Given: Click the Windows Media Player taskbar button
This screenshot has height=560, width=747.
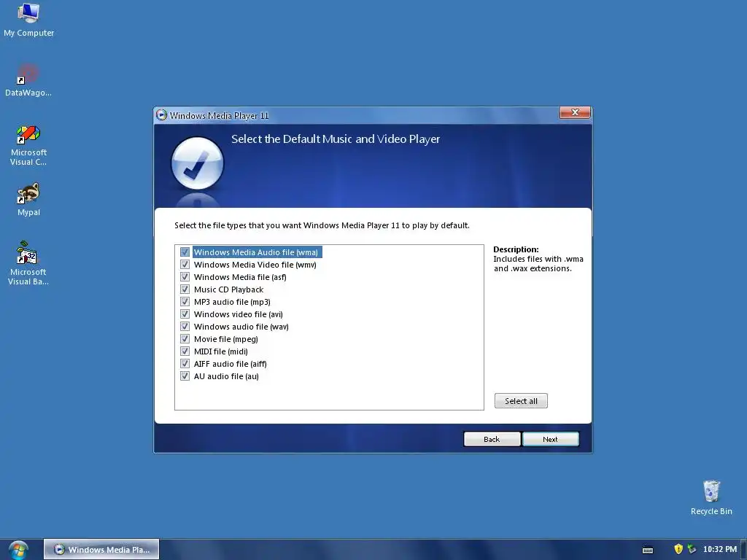Looking at the screenshot, I should 101,550.
